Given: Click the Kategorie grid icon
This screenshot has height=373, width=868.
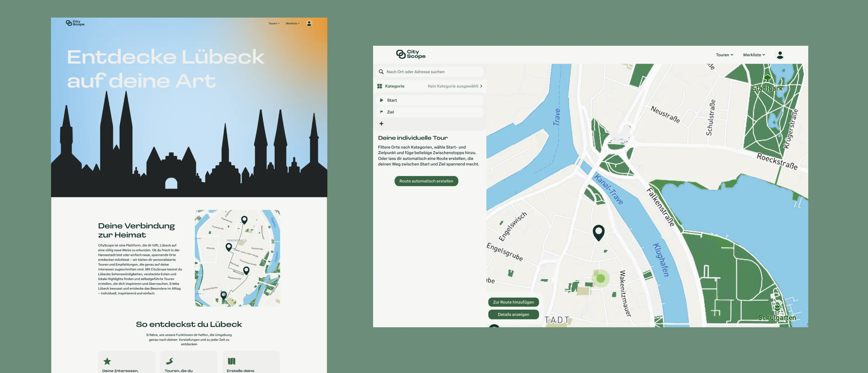Looking at the screenshot, I should pyautogui.click(x=380, y=86).
